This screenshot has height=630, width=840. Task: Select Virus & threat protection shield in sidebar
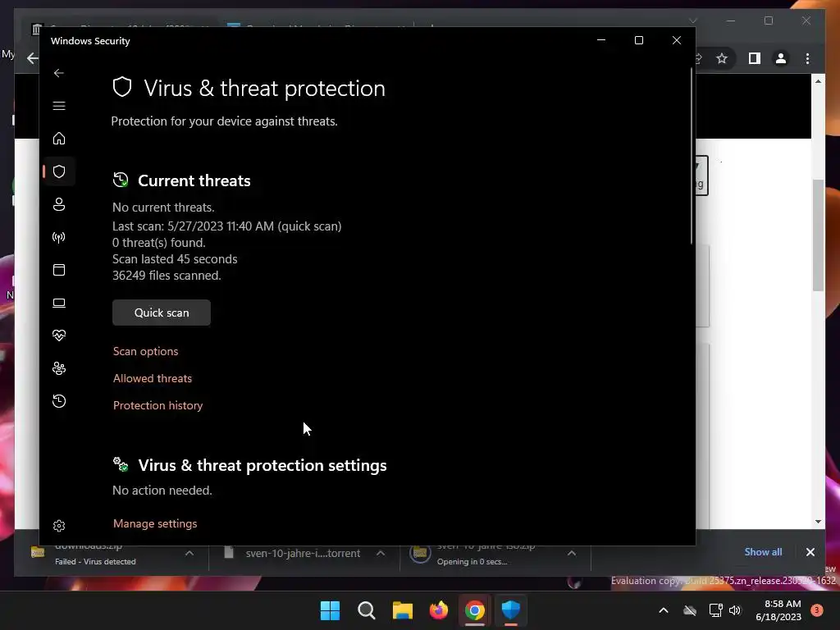coord(59,171)
